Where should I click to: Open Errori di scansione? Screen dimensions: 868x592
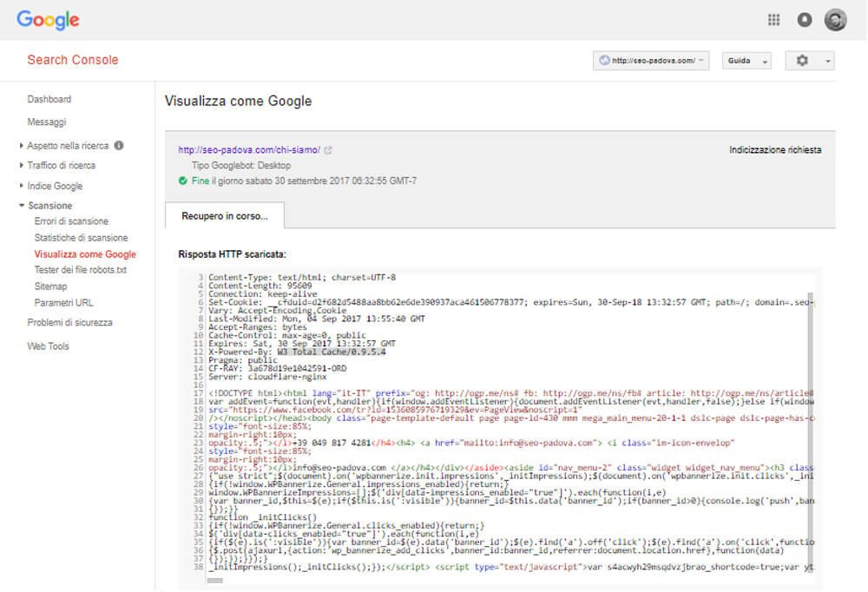point(71,221)
